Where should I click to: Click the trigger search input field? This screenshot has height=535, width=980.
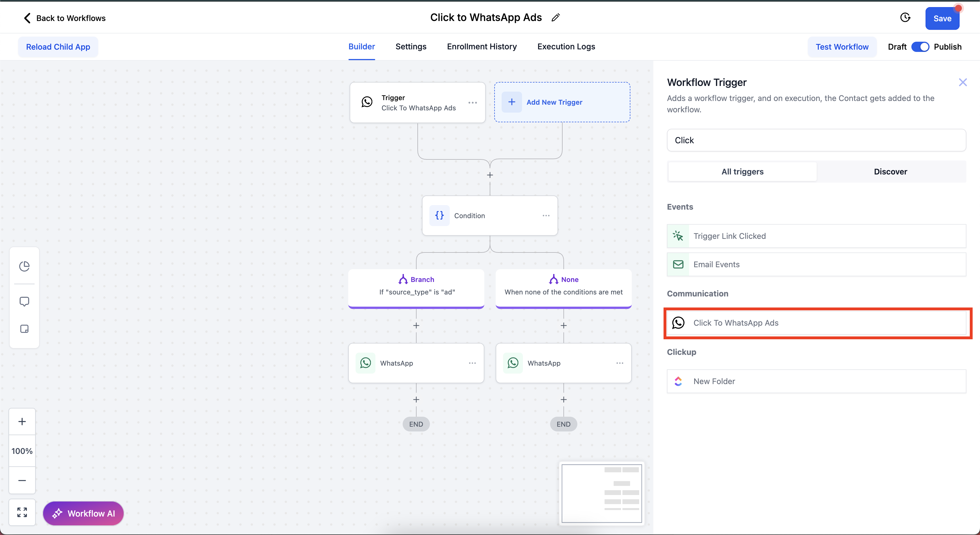tap(816, 140)
